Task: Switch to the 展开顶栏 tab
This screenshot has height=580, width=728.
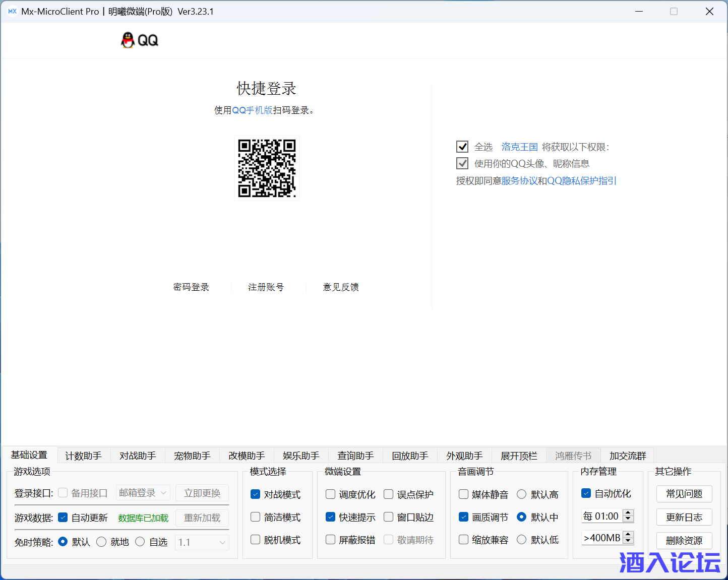Action: pos(519,456)
